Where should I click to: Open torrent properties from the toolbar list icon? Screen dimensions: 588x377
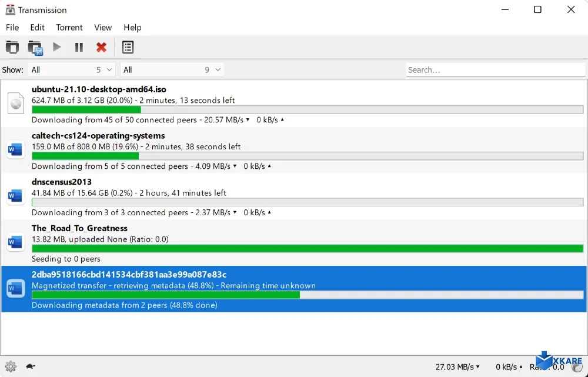[128, 47]
